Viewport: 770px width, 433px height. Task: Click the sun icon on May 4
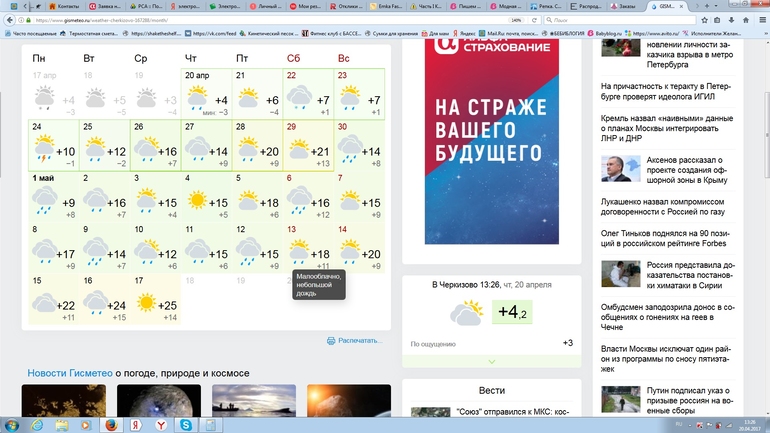click(x=198, y=201)
